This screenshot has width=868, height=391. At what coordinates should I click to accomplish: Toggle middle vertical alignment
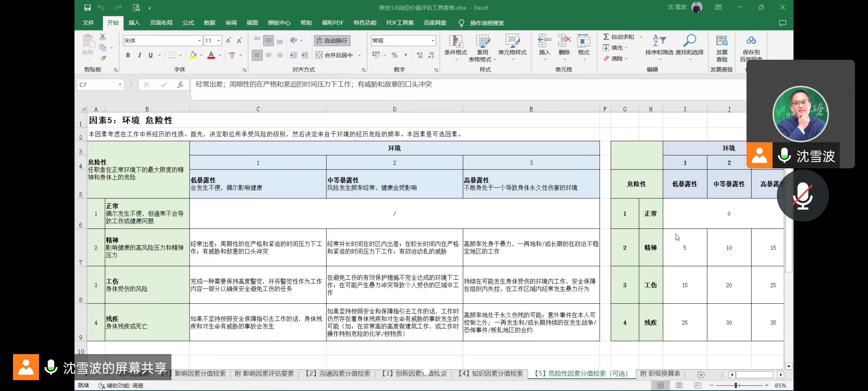[268, 41]
